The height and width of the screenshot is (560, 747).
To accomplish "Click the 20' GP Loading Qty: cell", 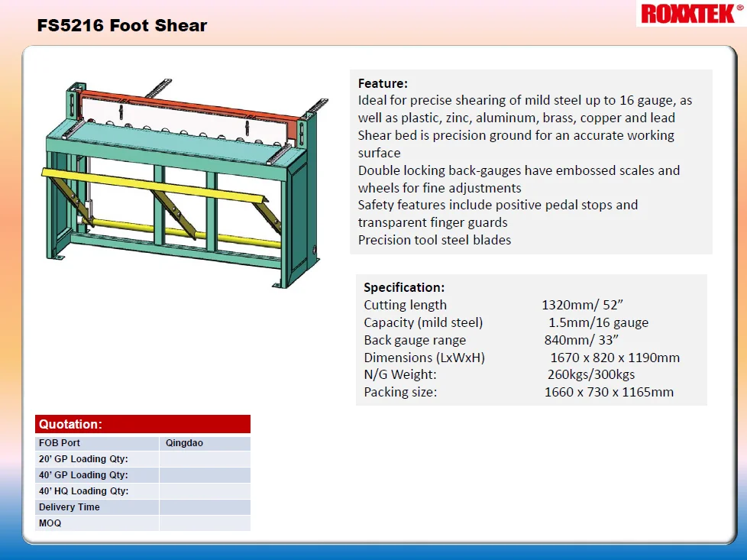I will (97, 459).
